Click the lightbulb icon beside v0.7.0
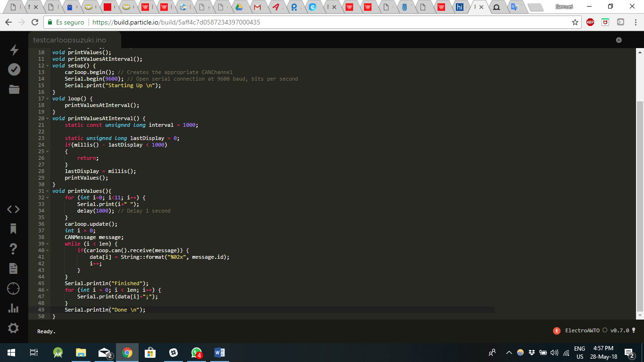Viewport: 644px width, 362px height. [634, 330]
